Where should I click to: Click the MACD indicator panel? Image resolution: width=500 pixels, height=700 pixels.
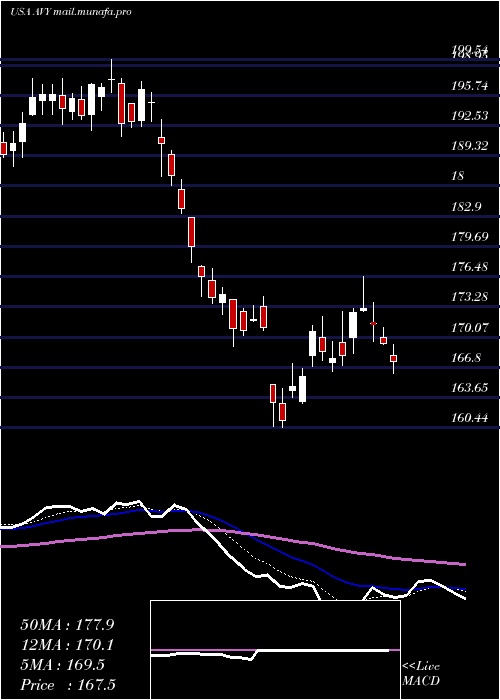(275, 650)
